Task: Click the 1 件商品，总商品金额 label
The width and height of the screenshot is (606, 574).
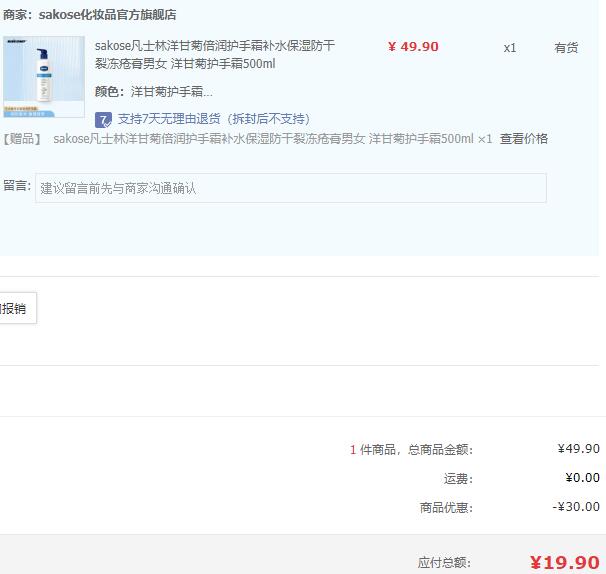Action: [411, 450]
